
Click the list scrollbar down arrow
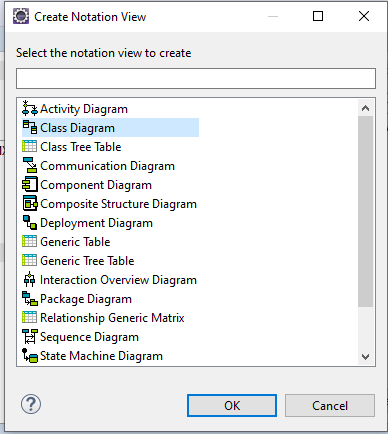(365, 357)
